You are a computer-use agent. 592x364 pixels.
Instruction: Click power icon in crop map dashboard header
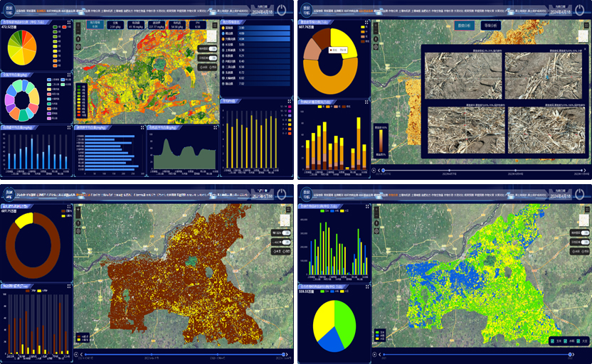click(x=579, y=194)
